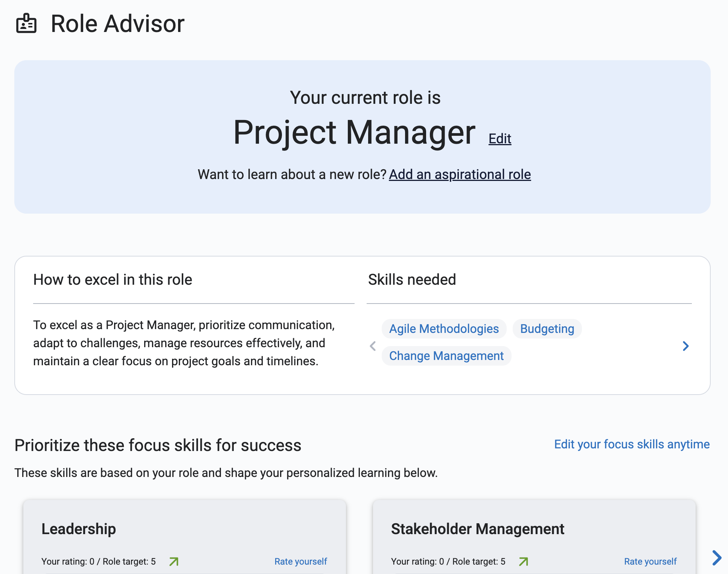Click the How to excel in this role heading
Image resolution: width=728 pixels, height=574 pixels.
point(113,279)
